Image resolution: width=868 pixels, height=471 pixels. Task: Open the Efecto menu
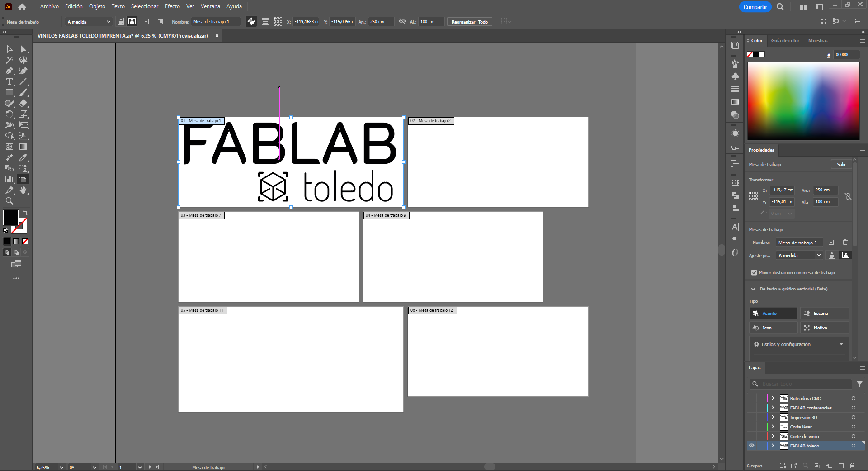tap(172, 6)
